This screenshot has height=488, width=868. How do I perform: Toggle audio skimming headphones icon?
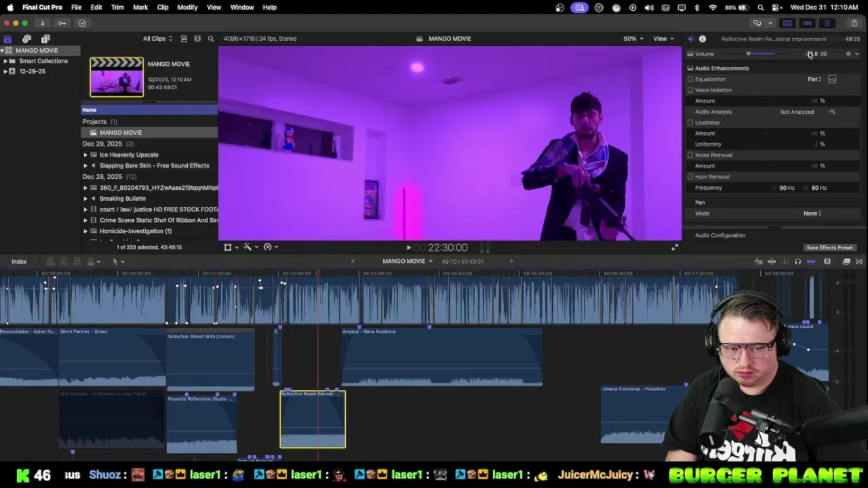(797, 262)
